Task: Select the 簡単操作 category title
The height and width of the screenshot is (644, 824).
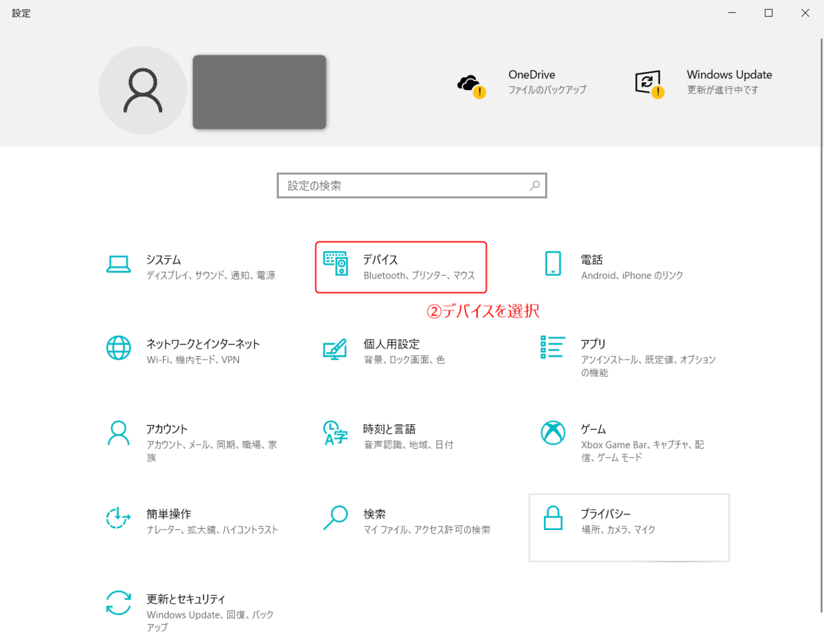Action: (169, 514)
